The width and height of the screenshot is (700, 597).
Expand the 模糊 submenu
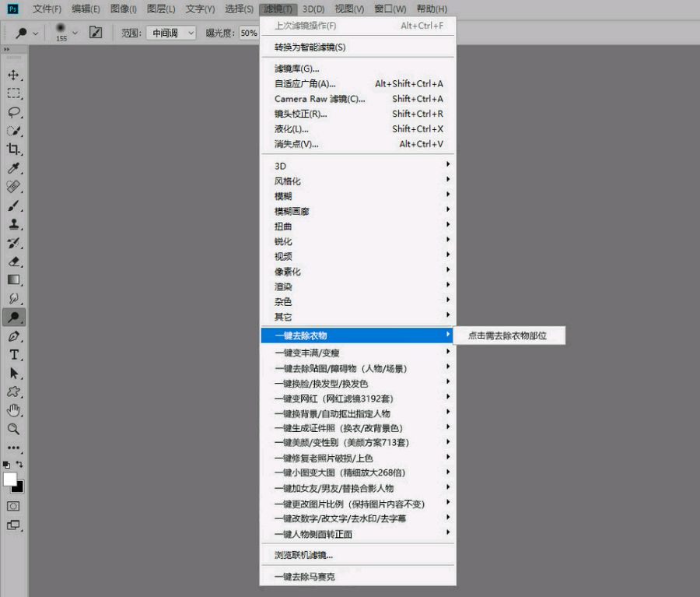[x=358, y=196]
